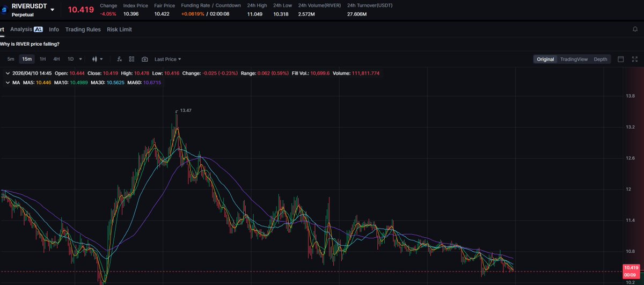This screenshot has height=285, width=644.
Task: Switch chart to Original view
Action: coord(545,59)
